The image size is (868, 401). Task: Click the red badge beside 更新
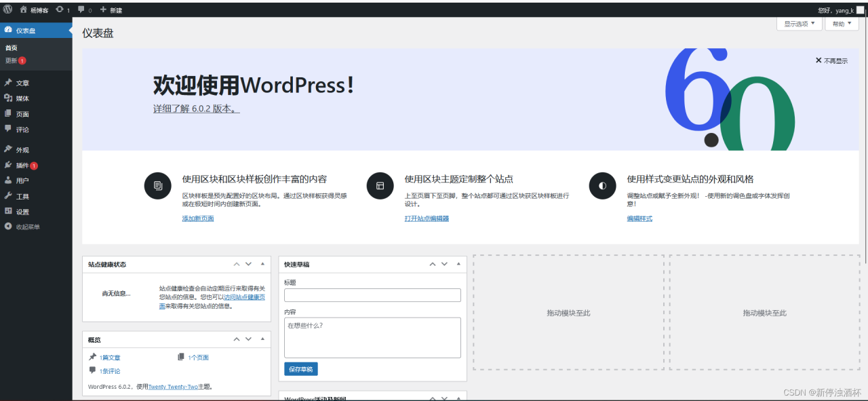tap(22, 60)
